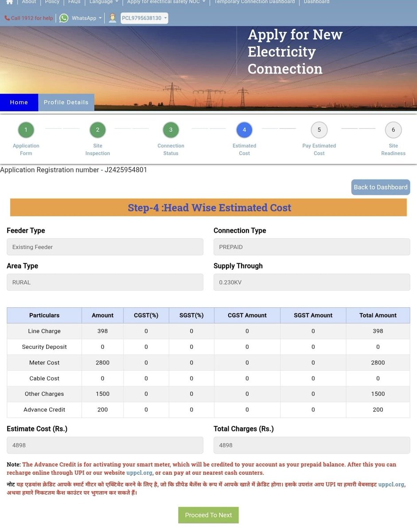Click the Security Deposit row label
This screenshot has width=417, height=532.
pos(44,347)
